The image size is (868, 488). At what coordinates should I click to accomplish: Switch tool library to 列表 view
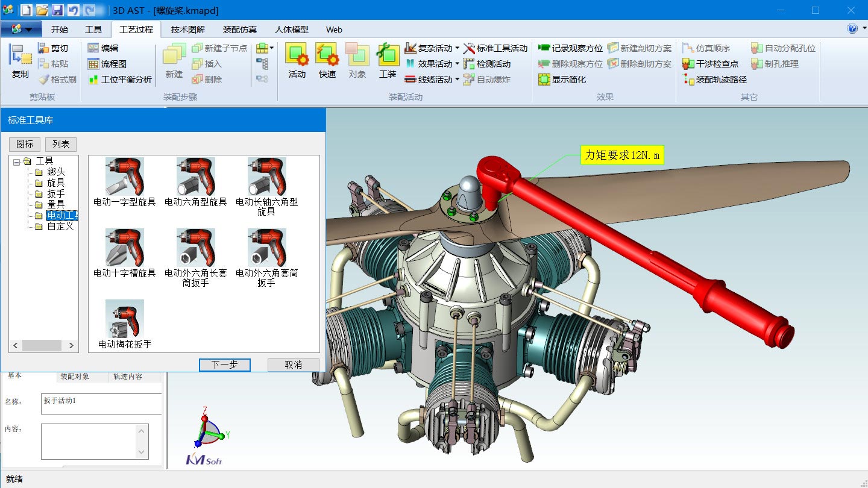pyautogui.click(x=60, y=144)
